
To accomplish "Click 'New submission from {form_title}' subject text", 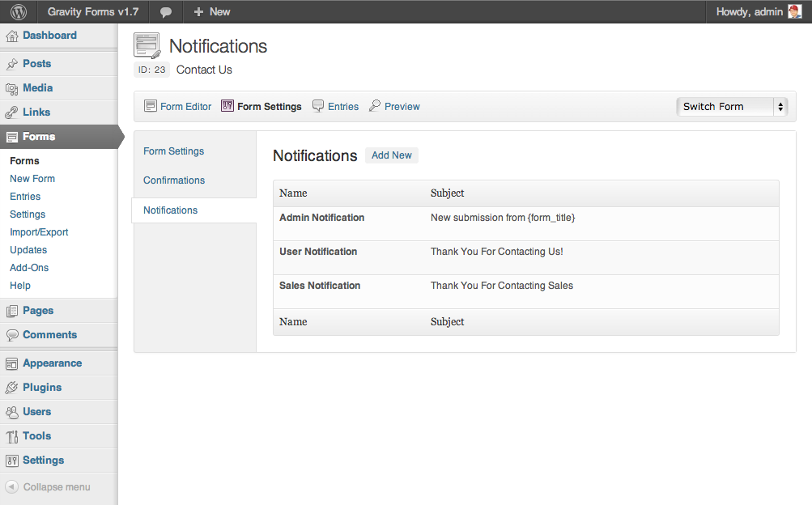I will pyautogui.click(x=503, y=218).
